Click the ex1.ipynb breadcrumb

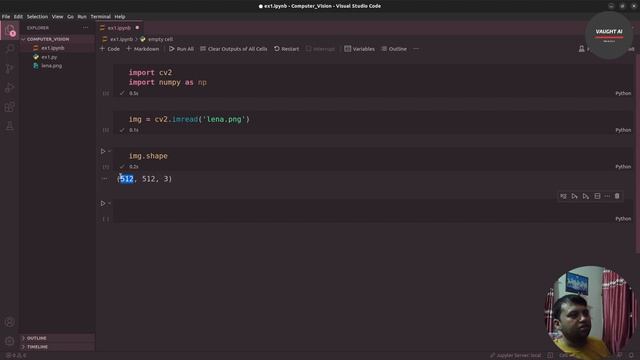coord(121,40)
